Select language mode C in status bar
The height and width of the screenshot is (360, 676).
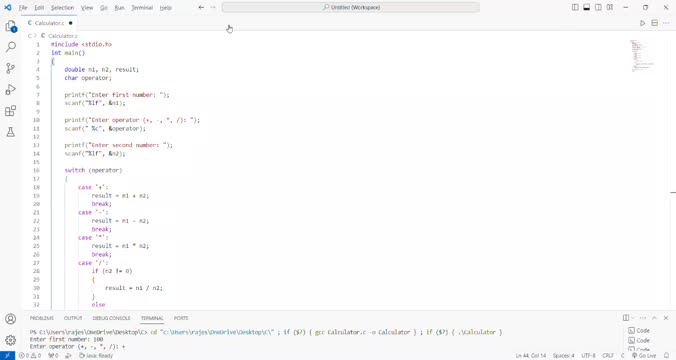pos(623,356)
